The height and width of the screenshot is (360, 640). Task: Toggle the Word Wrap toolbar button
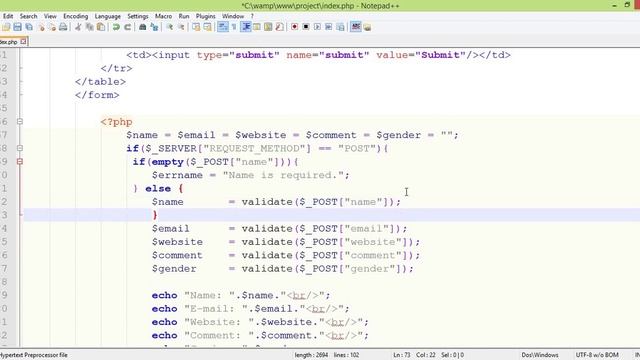click(222, 27)
